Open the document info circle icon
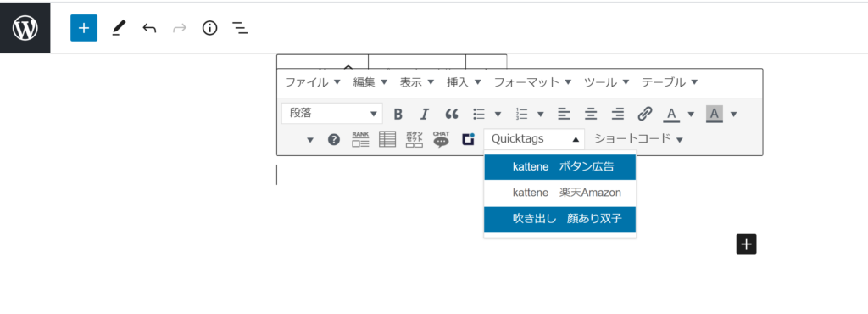The height and width of the screenshot is (314, 868). click(210, 28)
